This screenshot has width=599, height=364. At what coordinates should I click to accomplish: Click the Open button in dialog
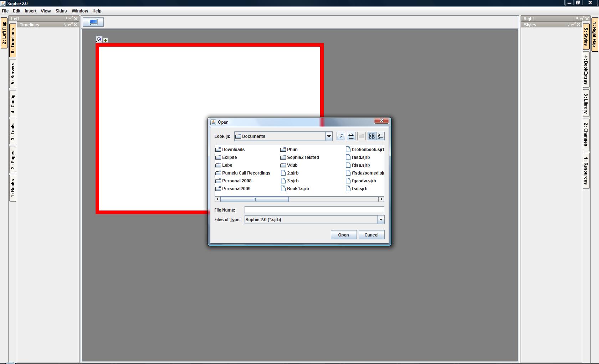(344, 235)
